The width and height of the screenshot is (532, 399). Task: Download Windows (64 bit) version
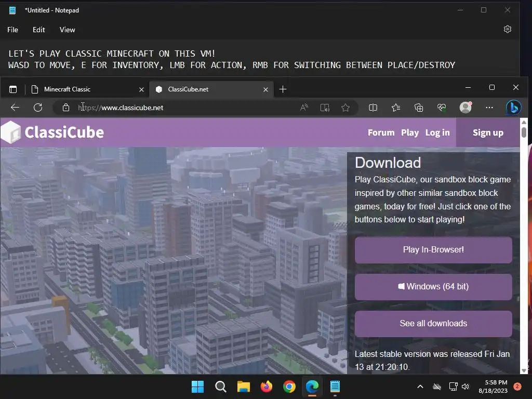[433, 287]
